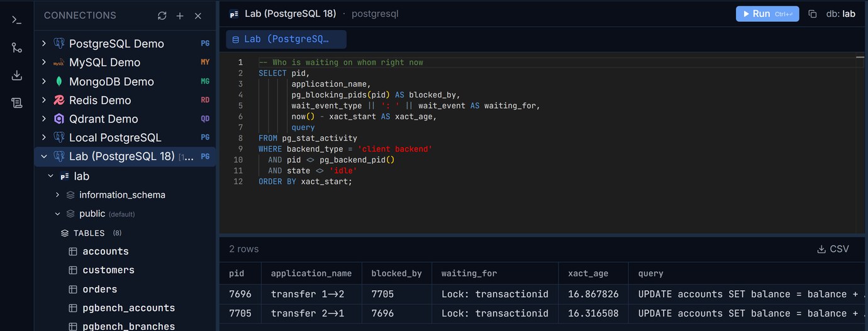Click the accounts table grid icon
The width and height of the screenshot is (868, 331).
click(x=72, y=251)
